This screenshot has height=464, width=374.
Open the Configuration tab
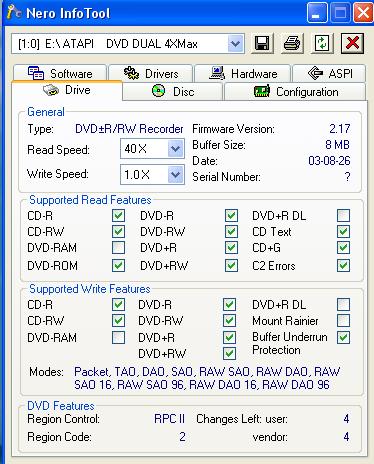(x=295, y=91)
